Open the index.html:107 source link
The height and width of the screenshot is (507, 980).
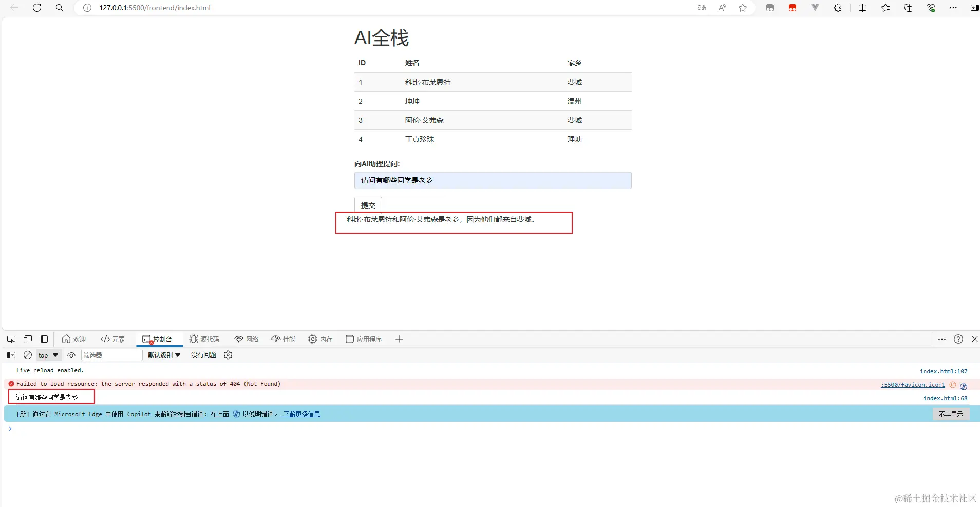pos(944,371)
